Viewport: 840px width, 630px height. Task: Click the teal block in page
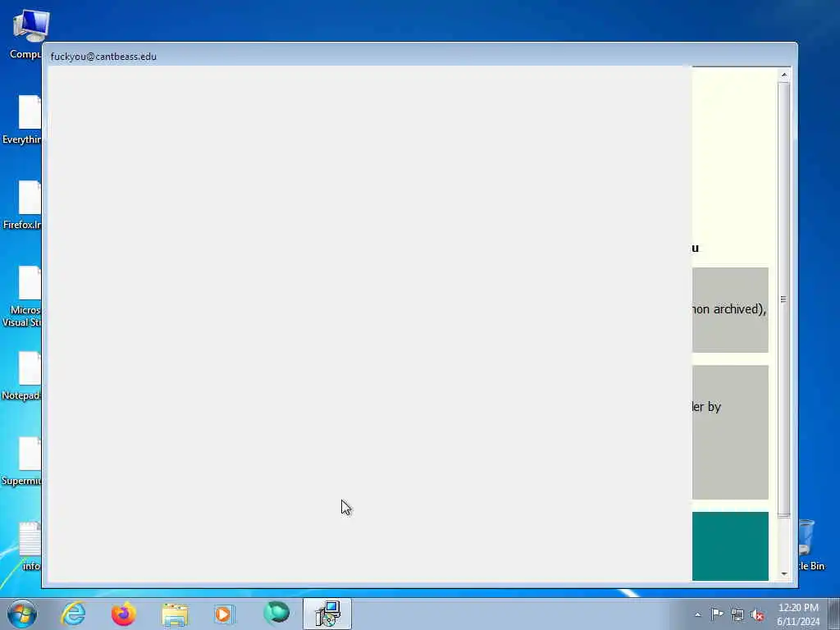pos(730,546)
